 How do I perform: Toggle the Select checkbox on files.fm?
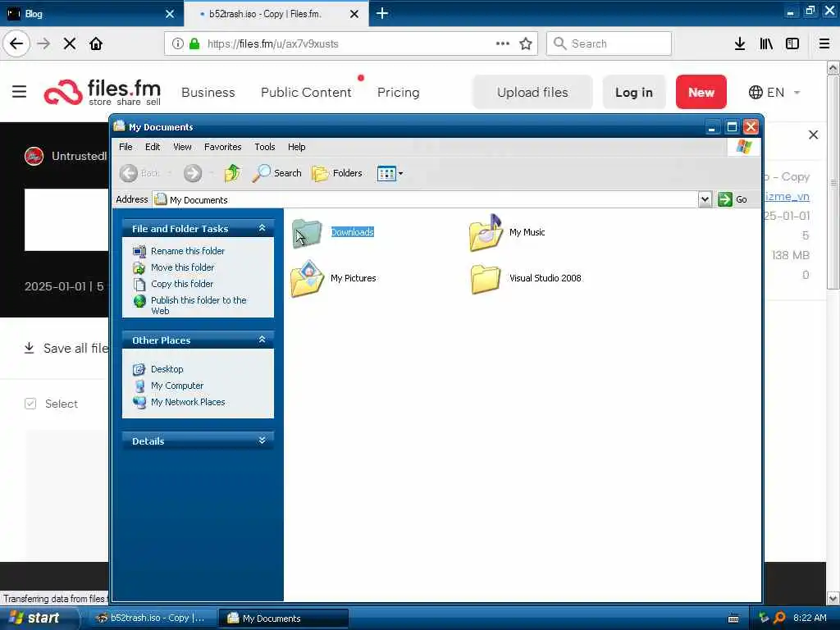(x=30, y=404)
